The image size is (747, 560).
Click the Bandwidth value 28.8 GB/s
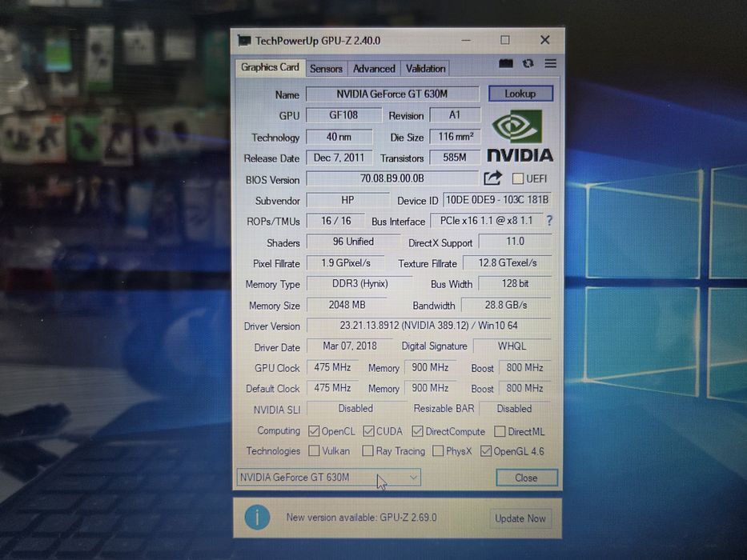point(506,305)
